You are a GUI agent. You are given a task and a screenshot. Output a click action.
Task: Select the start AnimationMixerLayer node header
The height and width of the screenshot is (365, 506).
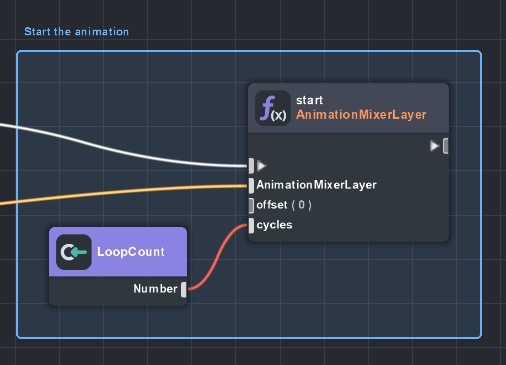[348, 108]
